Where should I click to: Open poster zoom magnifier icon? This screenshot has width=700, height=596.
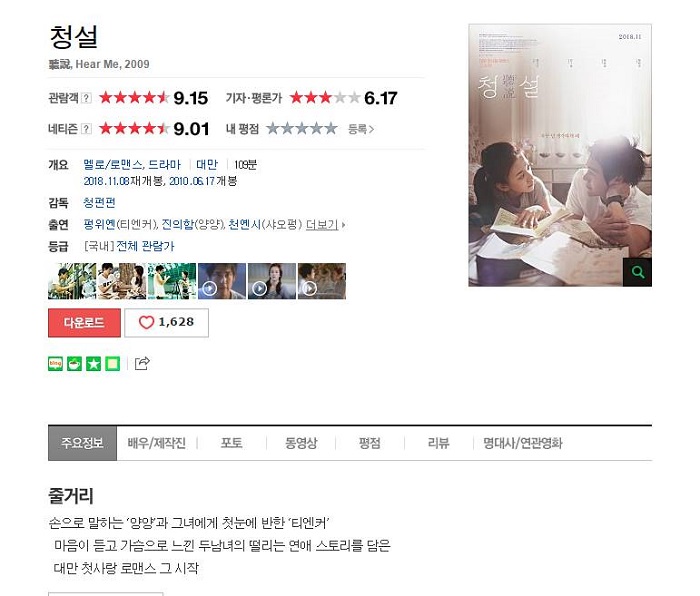[638, 272]
